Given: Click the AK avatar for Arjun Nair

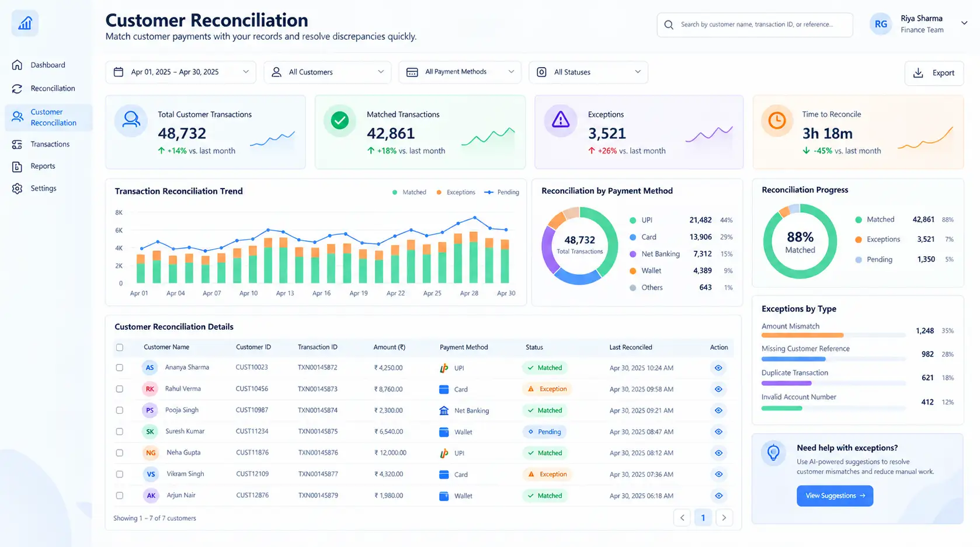Looking at the screenshot, I should tap(151, 496).
